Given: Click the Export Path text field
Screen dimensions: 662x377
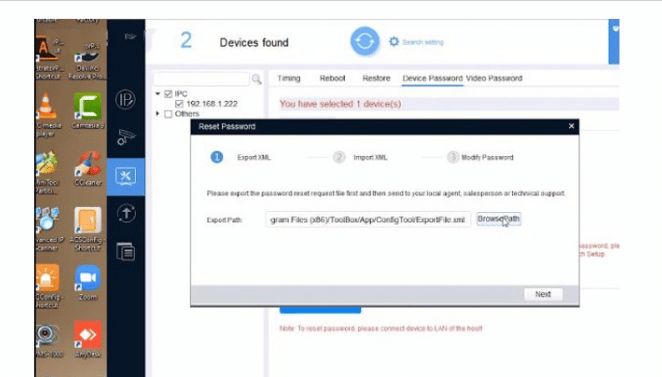Looking at the screenshot, I should click(368, 220).
